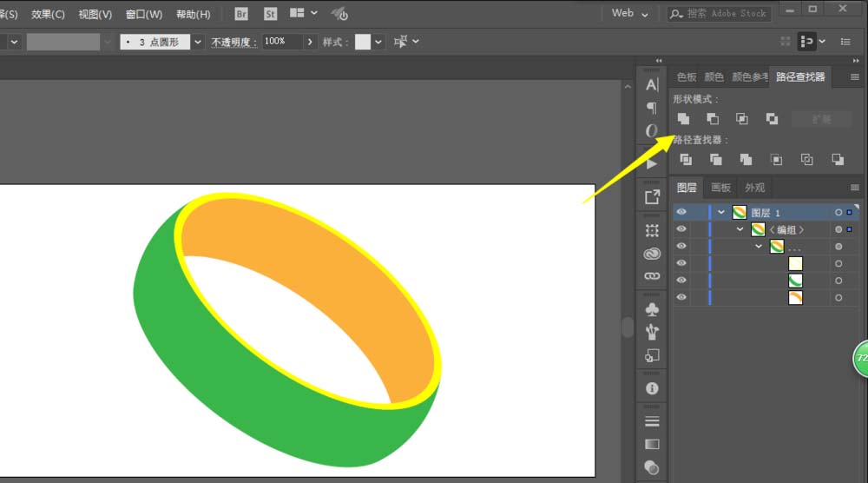Open the brush definition dropdown arrow
This screenshot has width=868, height=483.
point(198,42)
